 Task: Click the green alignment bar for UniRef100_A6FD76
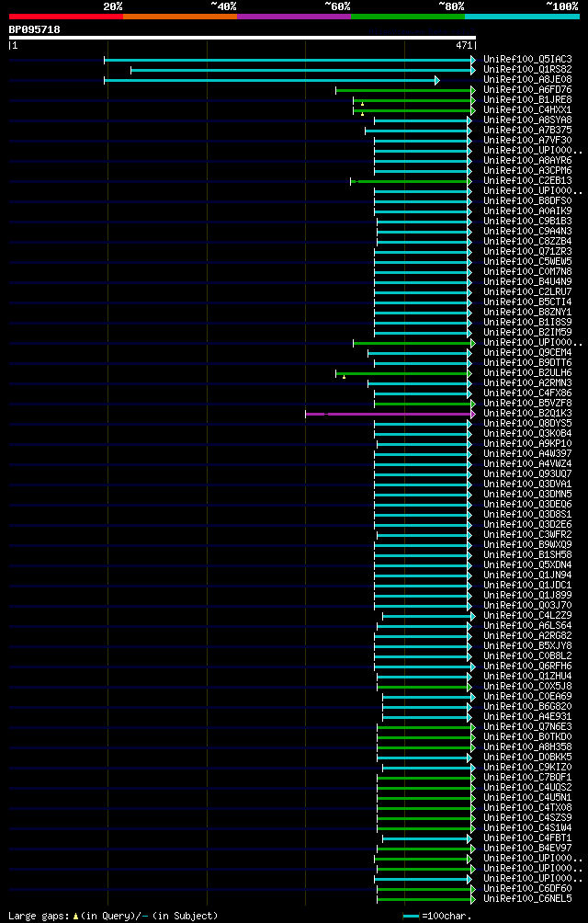(x=404, y=90)
